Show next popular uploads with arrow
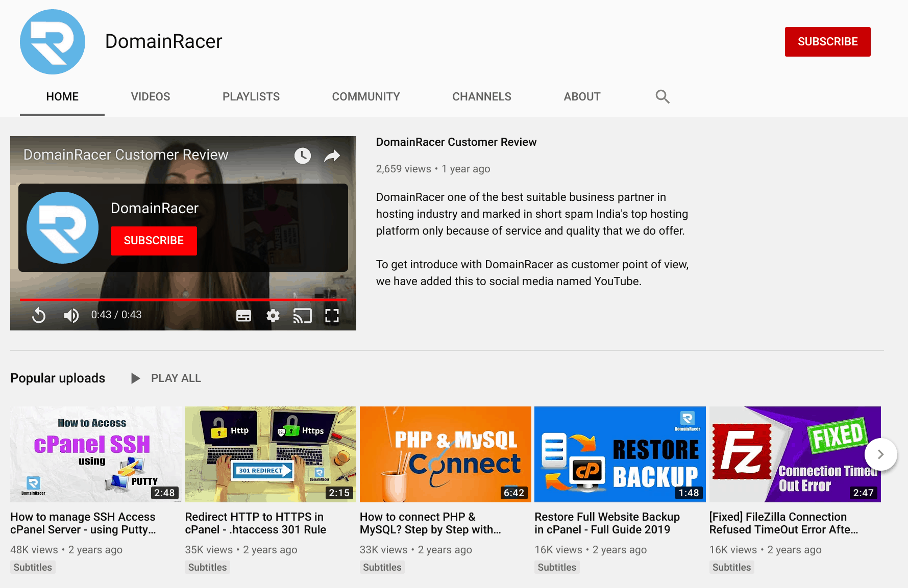Image resolution: width=908 pixels, height=588 pixels. 880,454
